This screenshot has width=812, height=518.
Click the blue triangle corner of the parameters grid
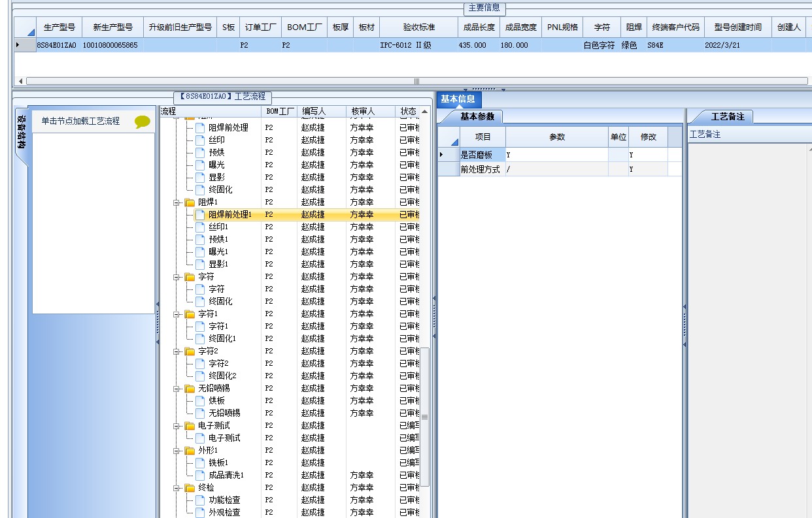(x=454, y=141)
